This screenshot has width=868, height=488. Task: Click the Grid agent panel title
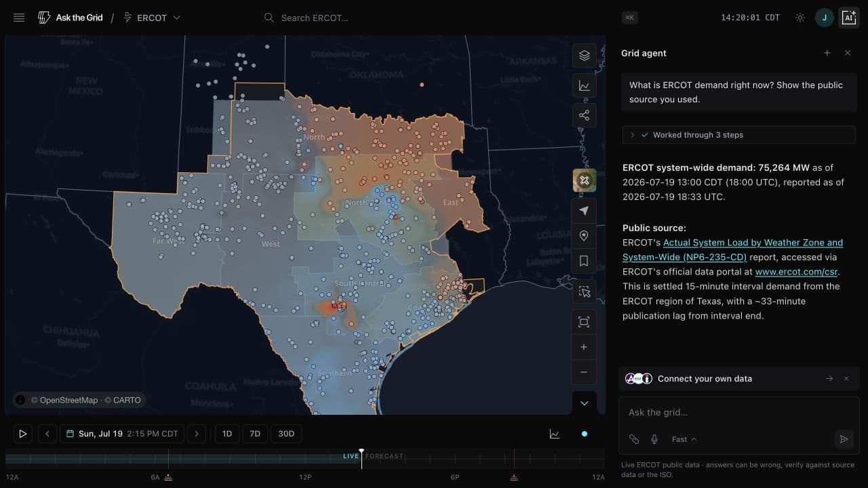(x=644, y=53)
